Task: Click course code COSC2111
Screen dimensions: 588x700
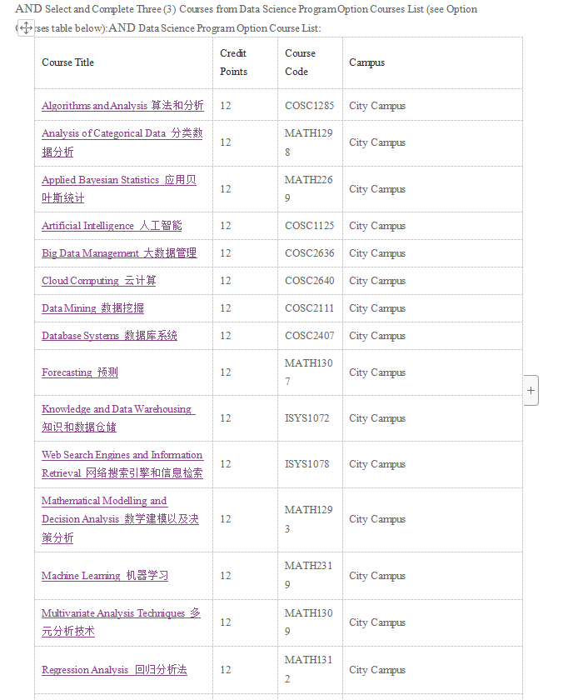Action: click(310, 308)
